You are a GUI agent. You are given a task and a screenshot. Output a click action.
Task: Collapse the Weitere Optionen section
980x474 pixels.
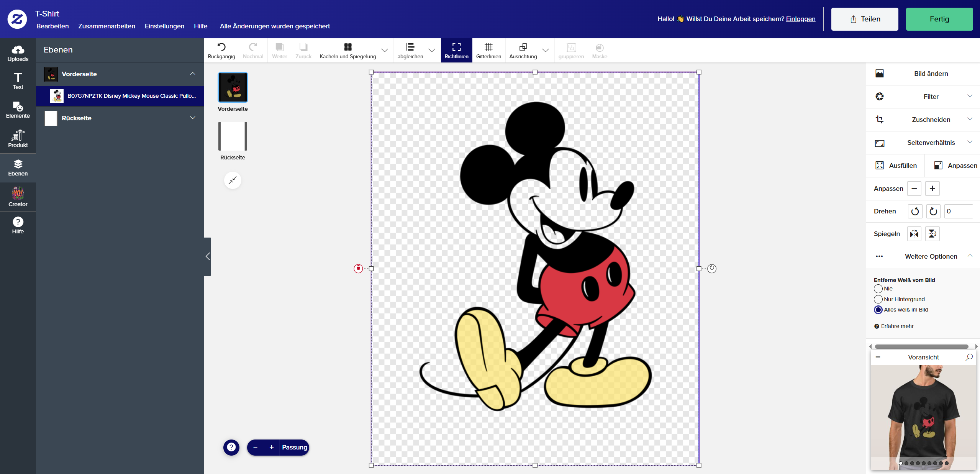[x=923, y=256]
